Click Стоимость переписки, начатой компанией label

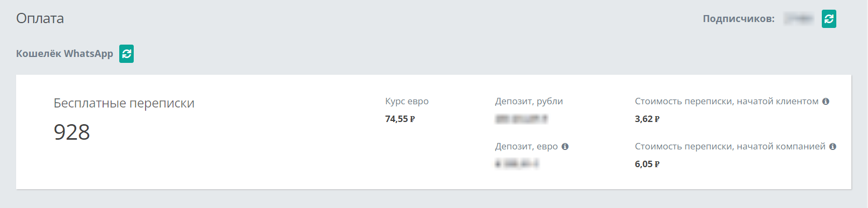coord(730,146)
